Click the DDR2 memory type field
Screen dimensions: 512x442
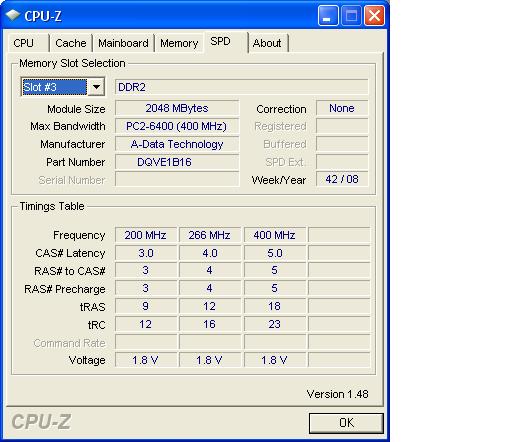242,87
